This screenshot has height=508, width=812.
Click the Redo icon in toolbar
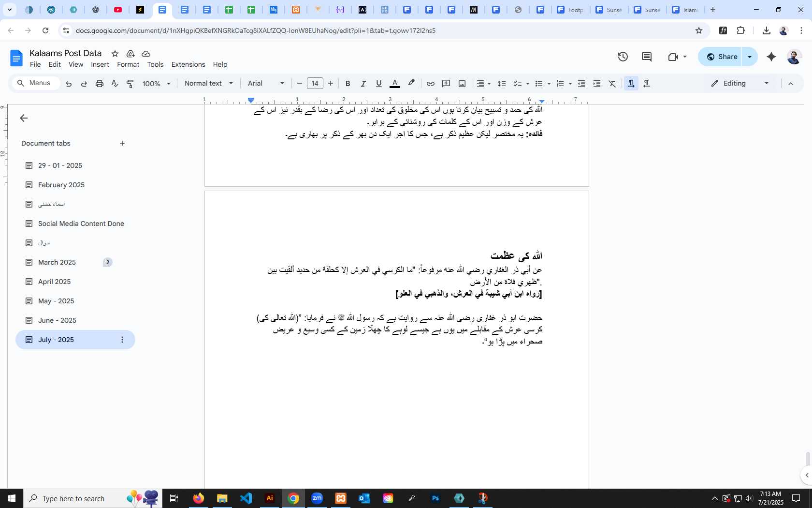click(x=84, y=84)
